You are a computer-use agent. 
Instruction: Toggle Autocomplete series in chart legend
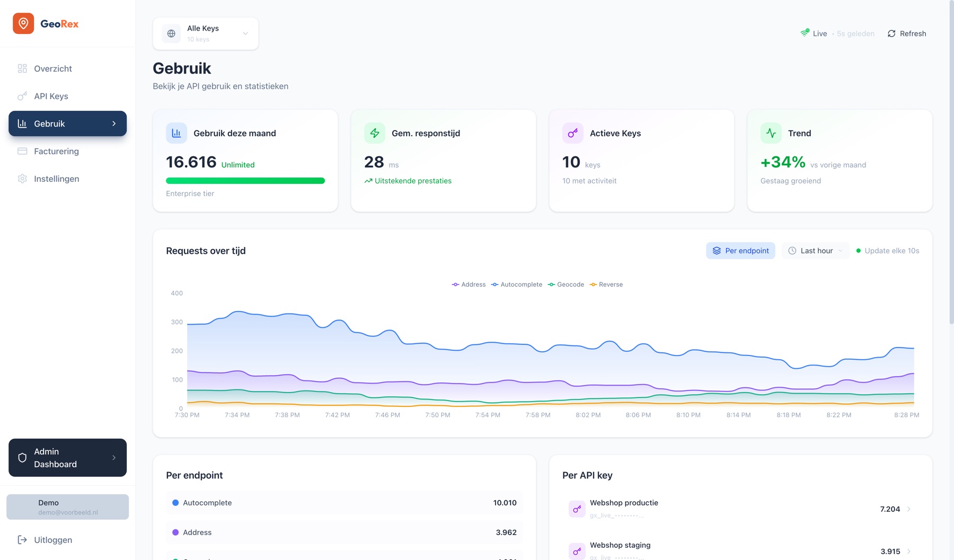point(517,285)
